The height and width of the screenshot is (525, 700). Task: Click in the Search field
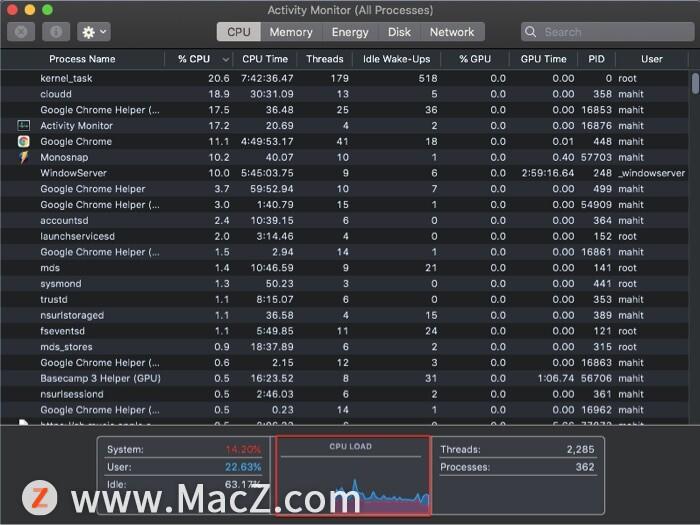pos(610,32)
